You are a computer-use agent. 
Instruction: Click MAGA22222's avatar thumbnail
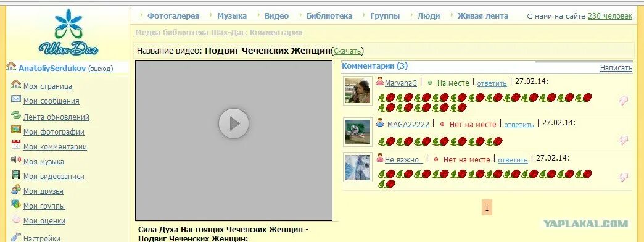click(x=358, y=131)
